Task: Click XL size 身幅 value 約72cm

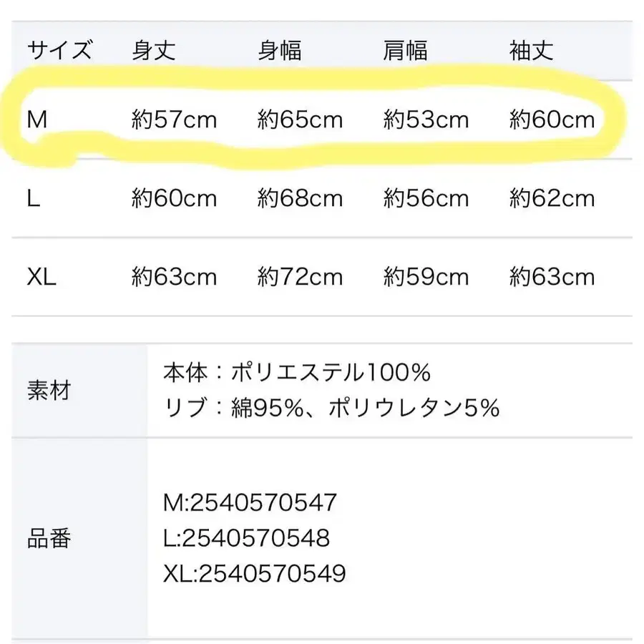Action: pyautogui.click(x=300, y=277)
